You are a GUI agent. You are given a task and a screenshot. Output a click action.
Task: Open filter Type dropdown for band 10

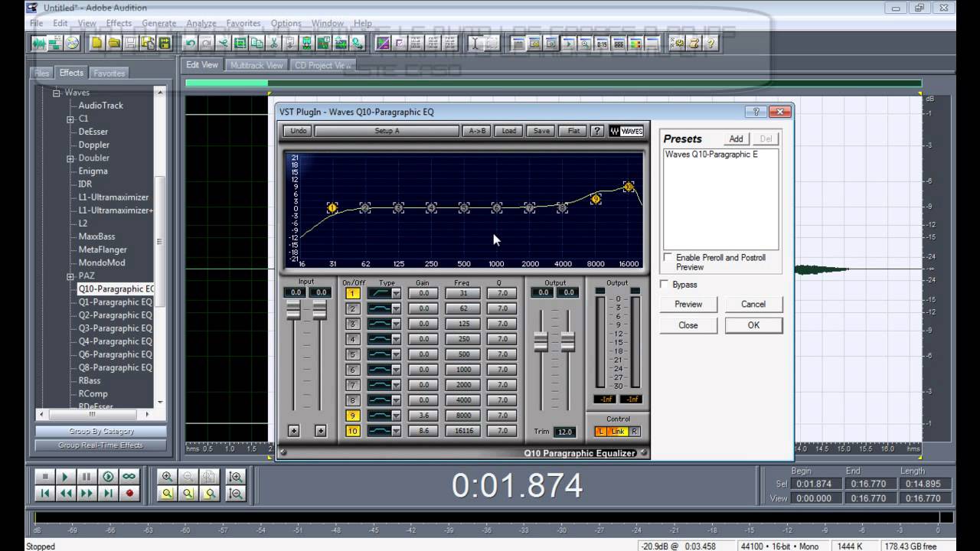point(396,431)
